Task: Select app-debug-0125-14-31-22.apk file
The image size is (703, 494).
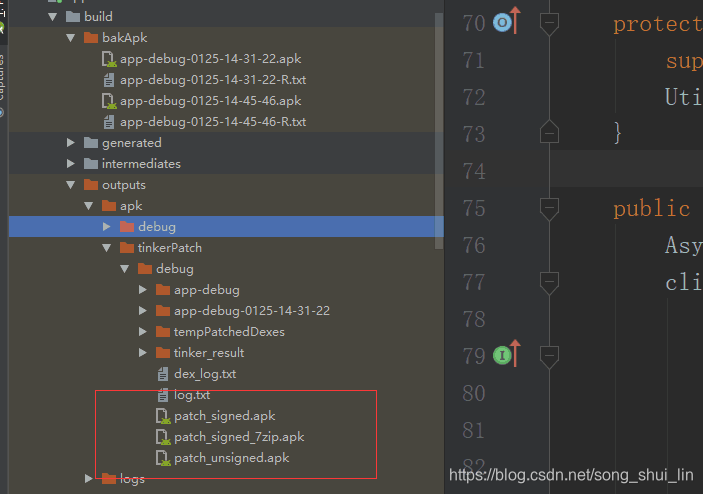Action: coord(210,59)
